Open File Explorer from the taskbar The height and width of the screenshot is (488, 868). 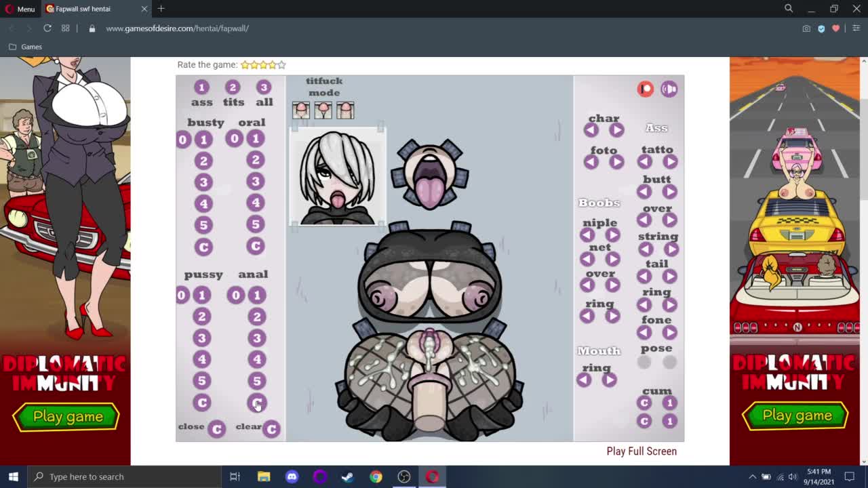tap(264, 476)
